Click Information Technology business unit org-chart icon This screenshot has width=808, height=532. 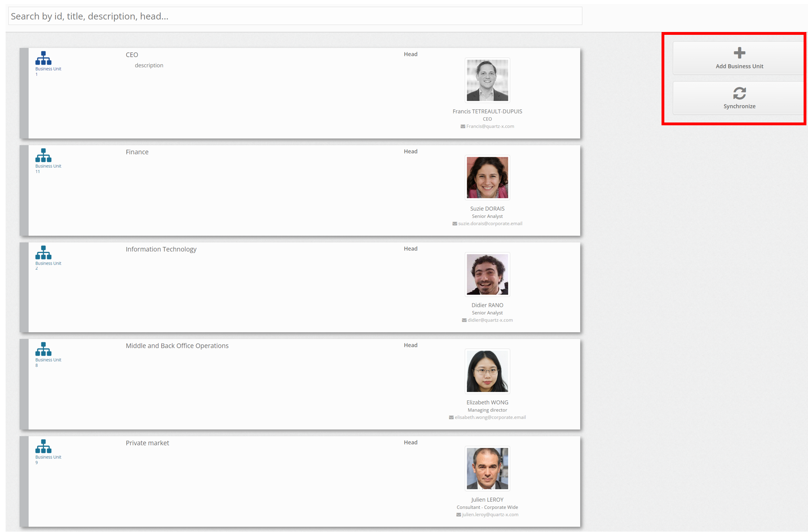[x=43, y=253]
